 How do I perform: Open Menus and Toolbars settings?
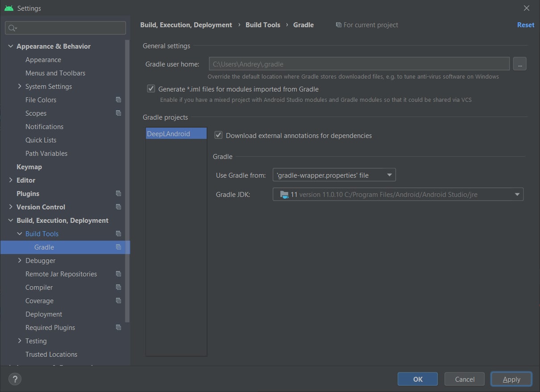(x=55, y=73)
